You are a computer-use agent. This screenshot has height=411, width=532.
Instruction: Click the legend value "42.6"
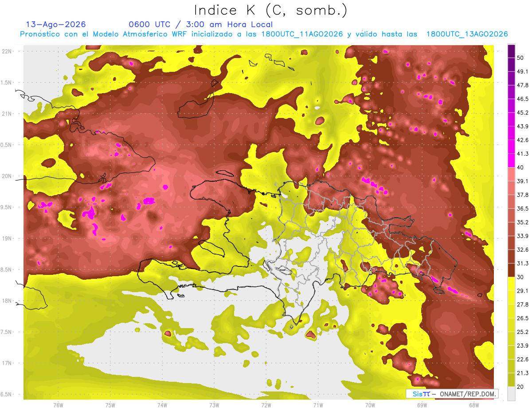523,140
